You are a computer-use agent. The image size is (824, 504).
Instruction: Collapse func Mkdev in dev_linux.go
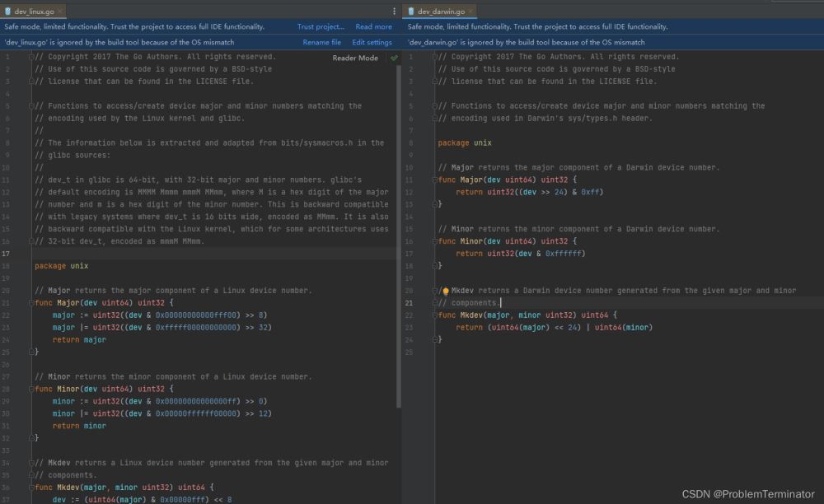31,488
